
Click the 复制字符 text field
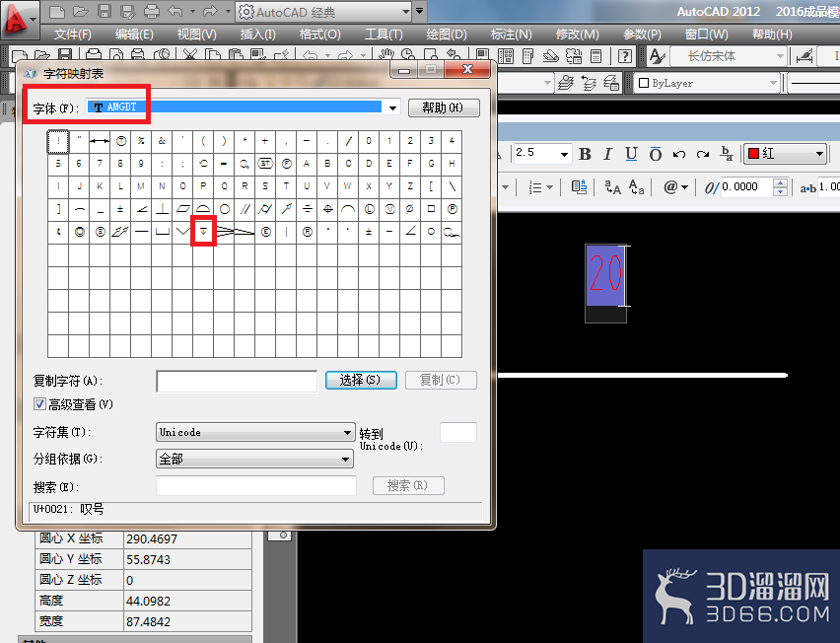click(237, 381)
